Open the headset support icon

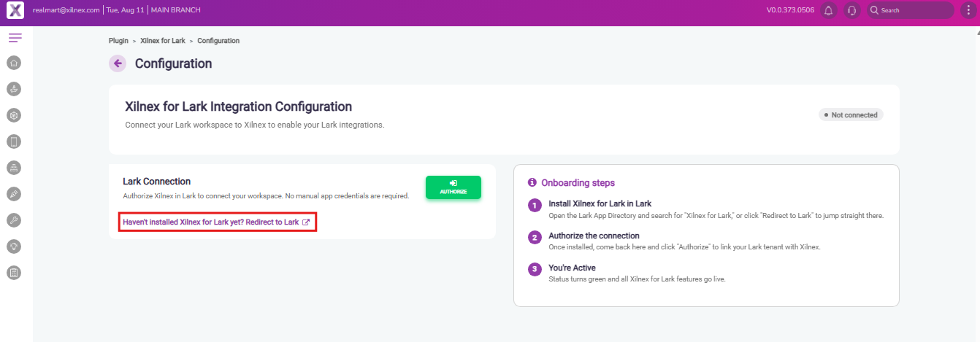(x=851, y=10)
